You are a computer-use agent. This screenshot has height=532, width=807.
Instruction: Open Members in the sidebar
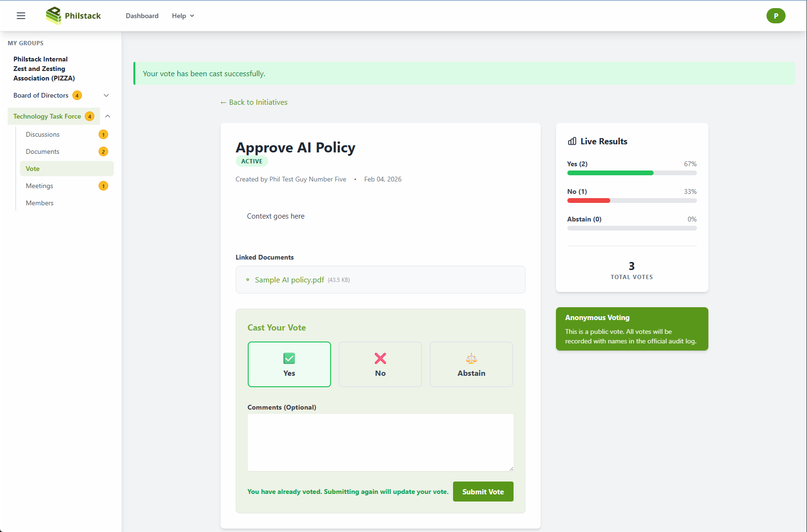[40, 203]
